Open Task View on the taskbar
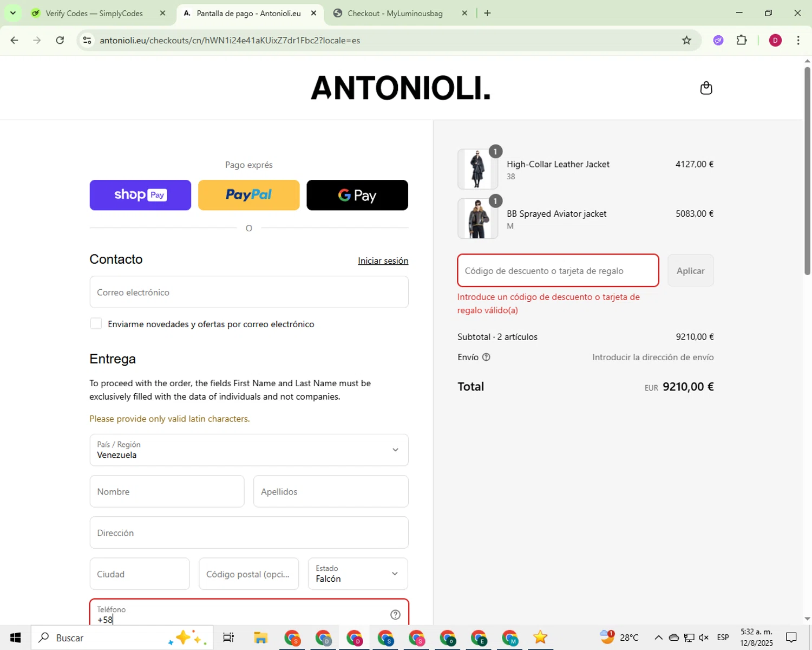The image size is (812, 650). (x=228, y=638)
